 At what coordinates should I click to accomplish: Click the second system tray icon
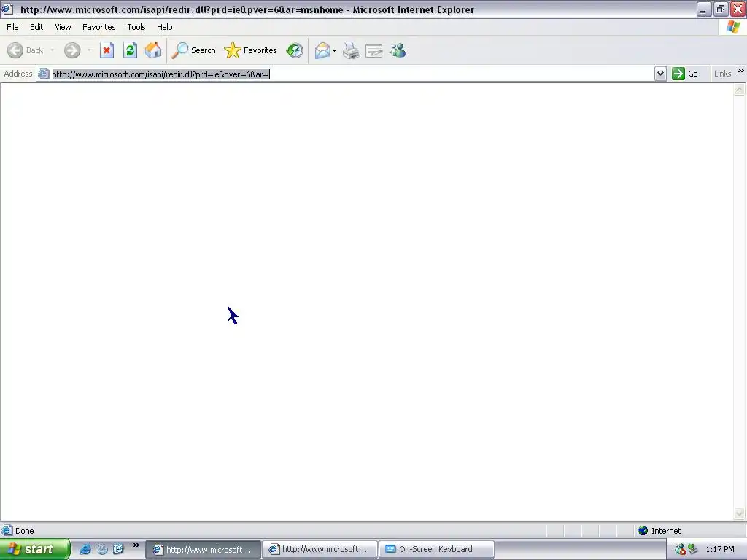click(x=693, y=550)
